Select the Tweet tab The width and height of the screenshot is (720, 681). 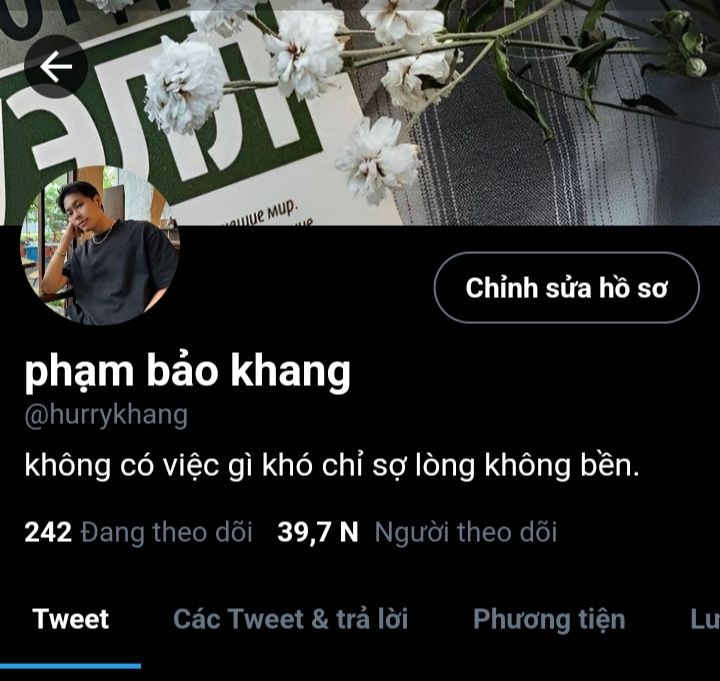tap(71, 619)
